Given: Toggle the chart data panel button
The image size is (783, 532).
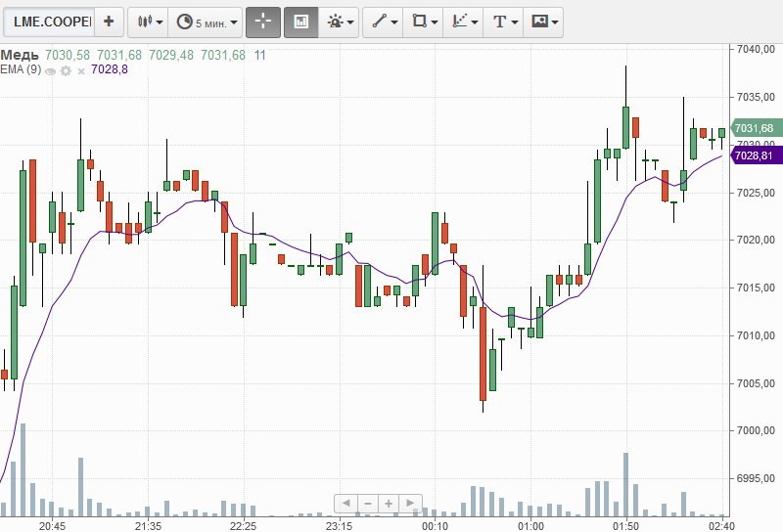Looking at the screenshot, I should coord(300,21).
